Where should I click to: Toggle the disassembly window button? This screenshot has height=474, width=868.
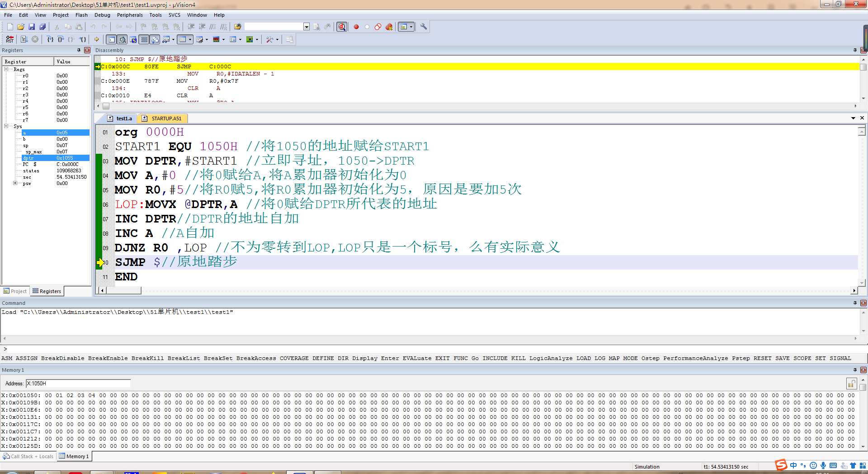click(122, 39)
